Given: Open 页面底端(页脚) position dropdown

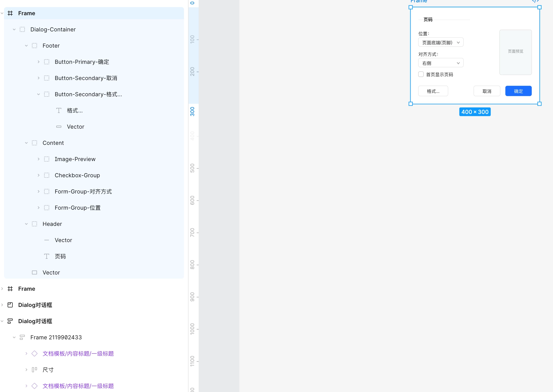Looking at the screenshot, I should pos(441,42).
